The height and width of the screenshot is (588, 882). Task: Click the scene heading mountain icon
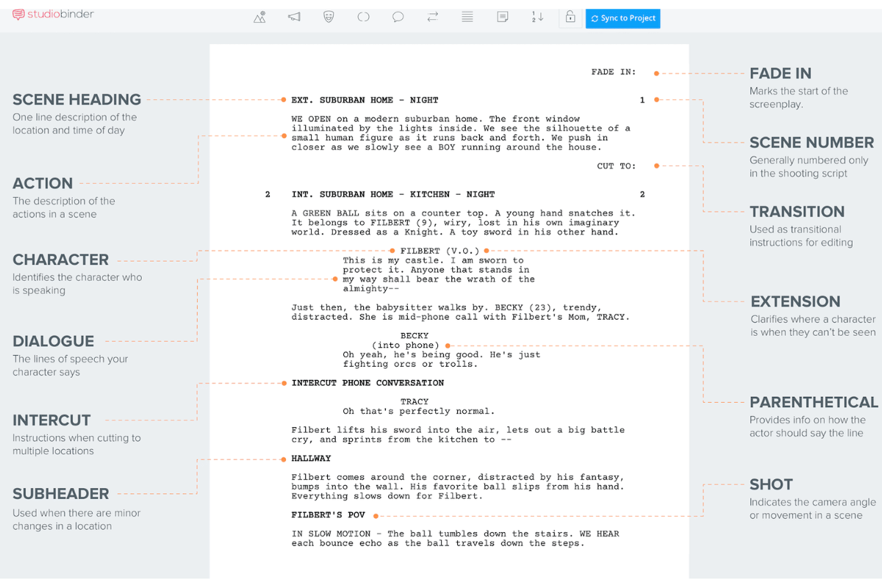(x=259, y=18)
